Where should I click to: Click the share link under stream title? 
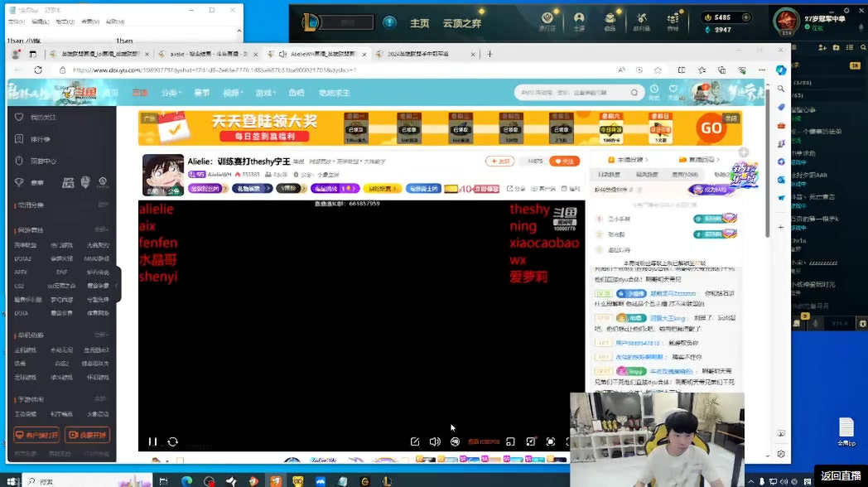pyautogui.click(x=516, y=189)
